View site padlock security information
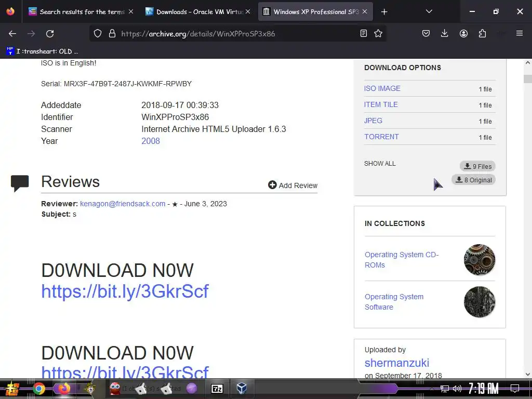Image resolution: width=532 pixels, height=399 pixels. 112,34
